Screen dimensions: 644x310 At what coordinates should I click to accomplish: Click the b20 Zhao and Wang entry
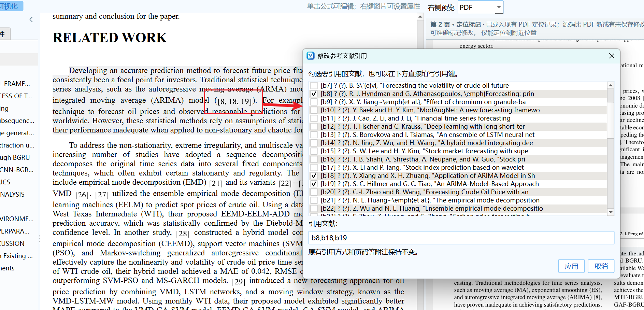coord(425,192)
